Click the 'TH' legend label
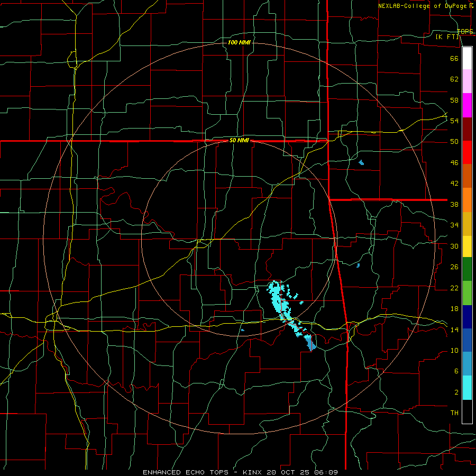 454,413
